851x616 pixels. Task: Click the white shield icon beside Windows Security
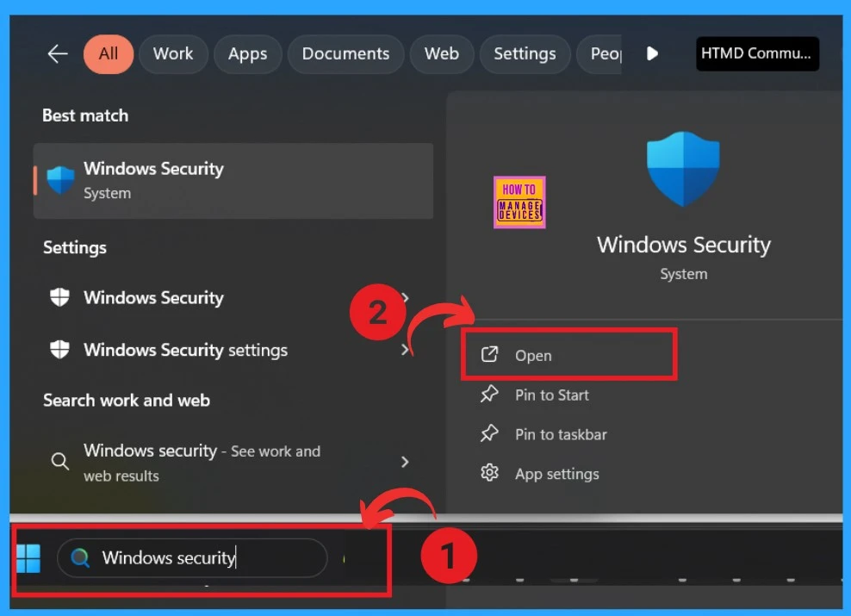(x=59, y=297)
